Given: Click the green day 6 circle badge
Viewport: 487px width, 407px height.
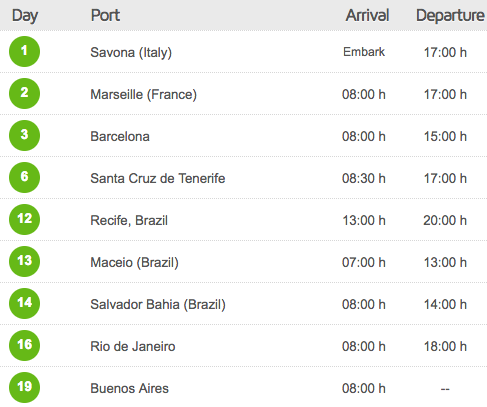Looking at the screenshot, I should point(24,177).
